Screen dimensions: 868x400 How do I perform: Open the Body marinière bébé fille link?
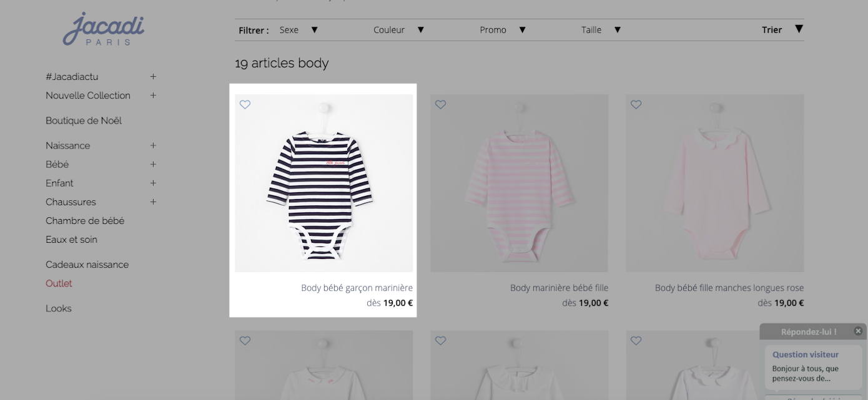[x=559, y=288]
